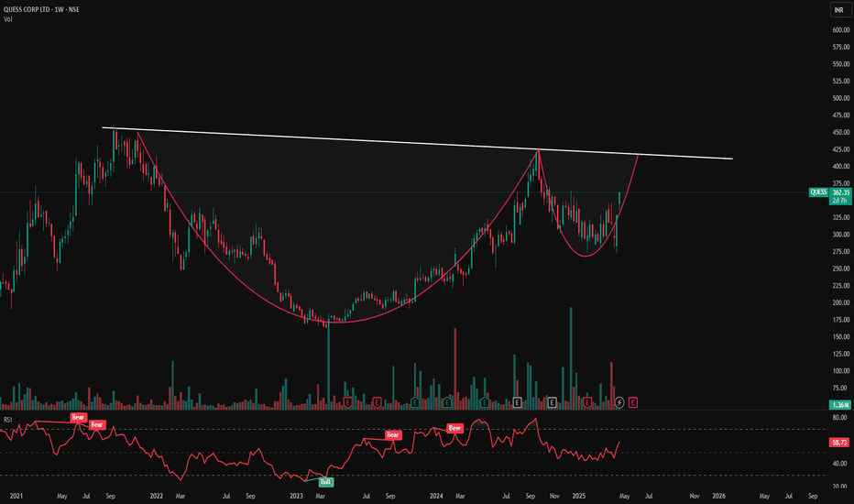Click the lightning bolt event marker

click(x=619, y=402)
